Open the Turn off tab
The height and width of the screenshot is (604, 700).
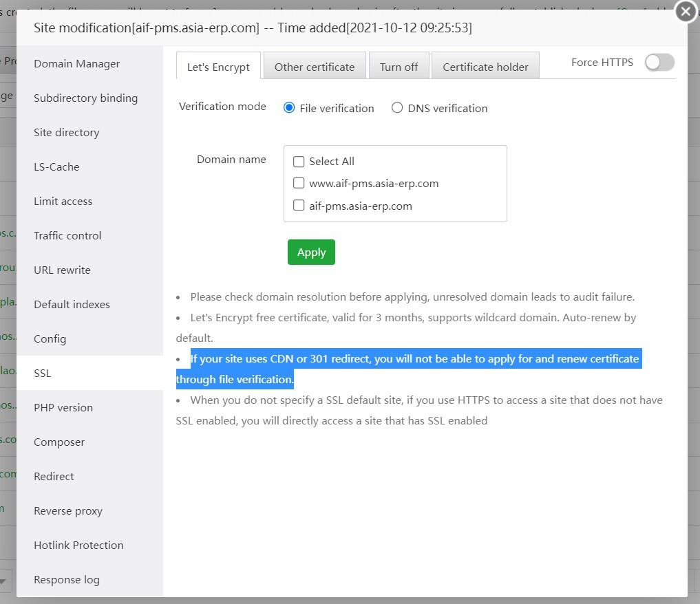tap(399, 67)
